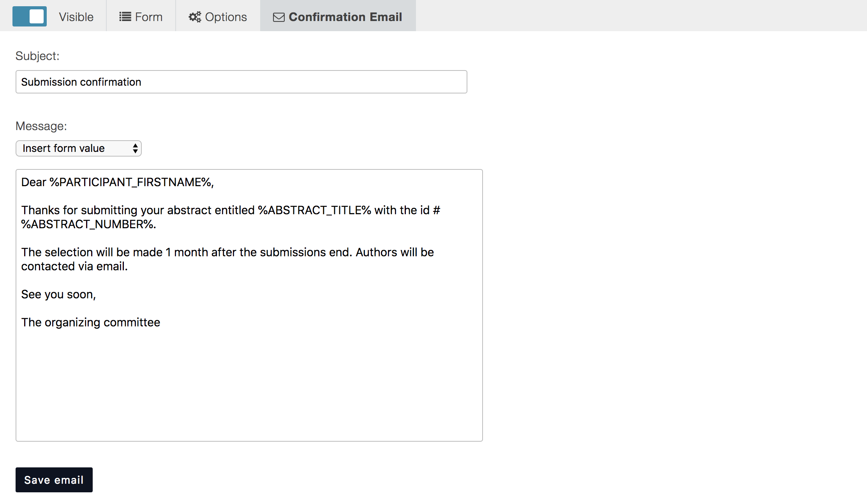Viewport: 867px width, 504px height.
Task: Click the Subject input field
Action: (241, 82)
